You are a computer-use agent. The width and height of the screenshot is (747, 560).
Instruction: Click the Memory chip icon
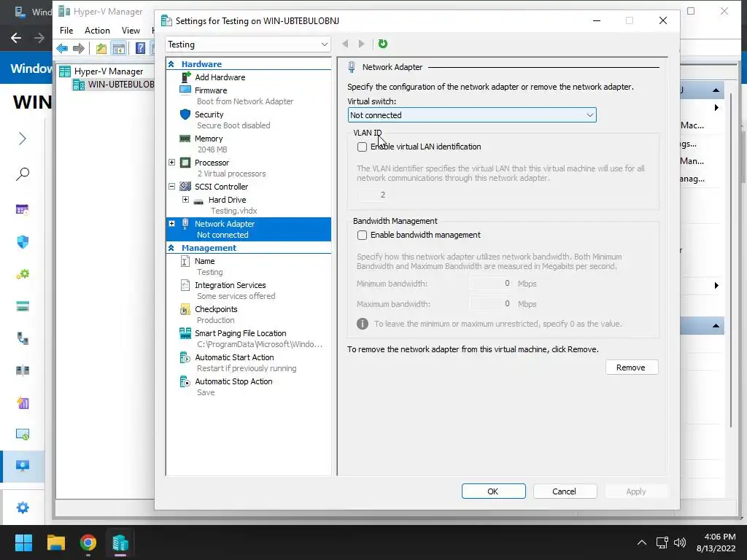pos(185,138)
